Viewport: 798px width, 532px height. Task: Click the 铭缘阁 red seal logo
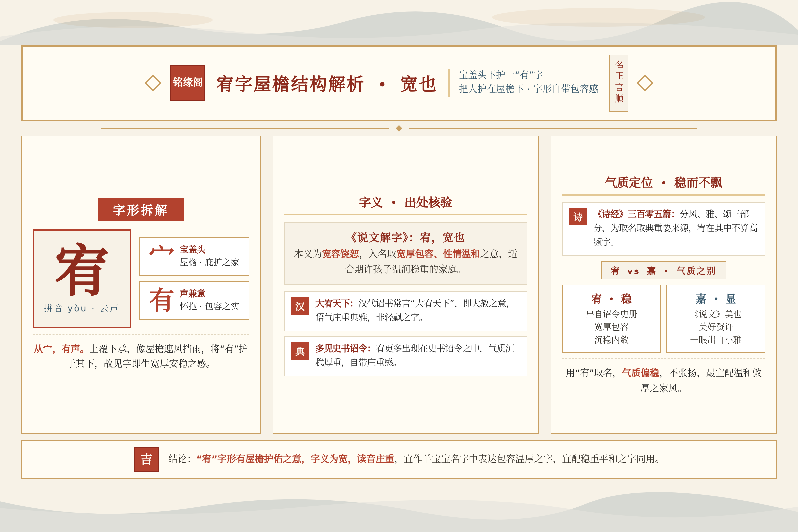tap(187, 83)
